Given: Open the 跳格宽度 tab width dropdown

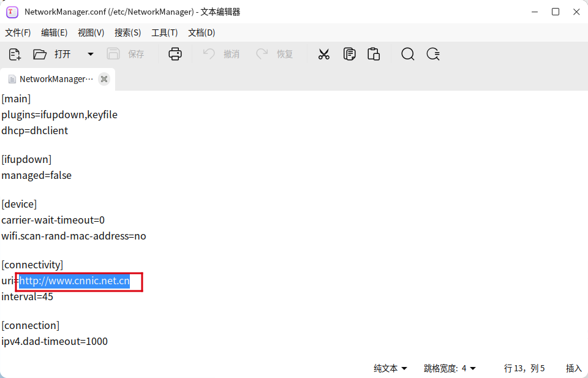Looking at the screenshot, I should click(x=450, y=368).
